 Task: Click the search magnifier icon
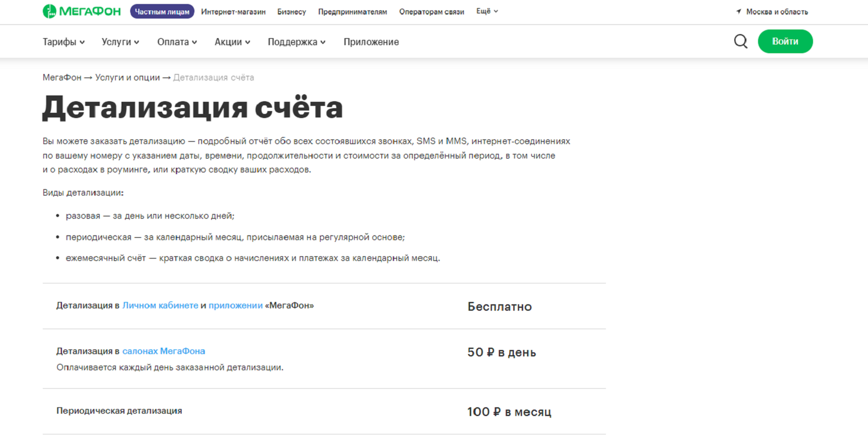coord(741,42)
